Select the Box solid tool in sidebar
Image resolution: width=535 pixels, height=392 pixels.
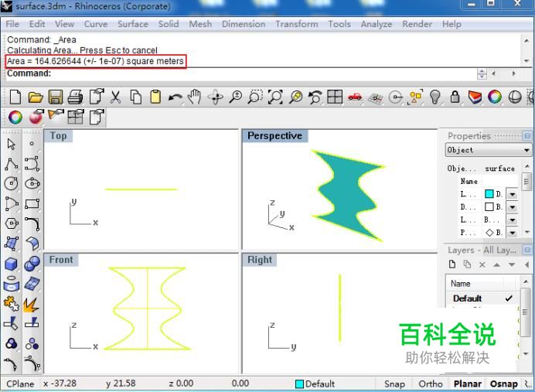12,264
